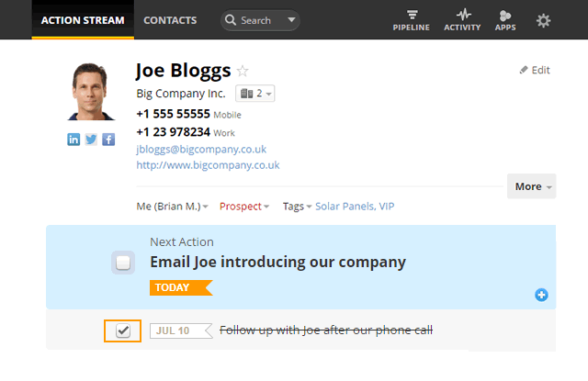Expand the company colleagues dropdown
Image resolution: width=588 pixels, height=381 pixels.
[x=255, y=94]
